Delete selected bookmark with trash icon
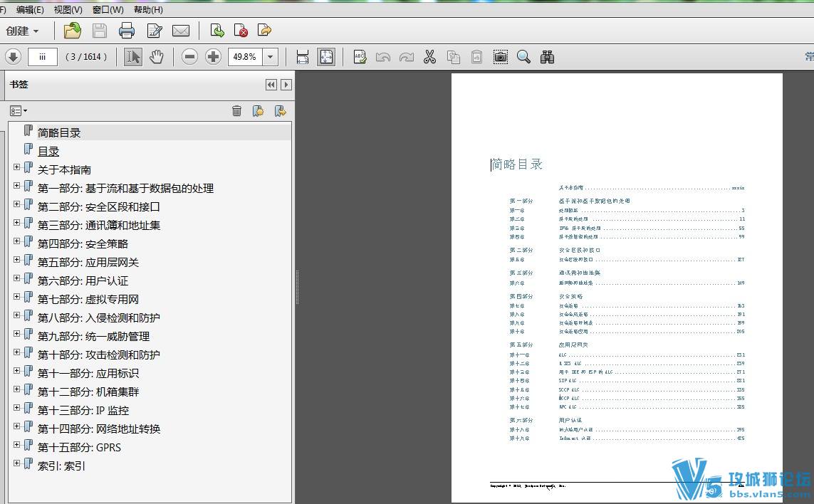814x504 pixels. (x=236, y=110)
